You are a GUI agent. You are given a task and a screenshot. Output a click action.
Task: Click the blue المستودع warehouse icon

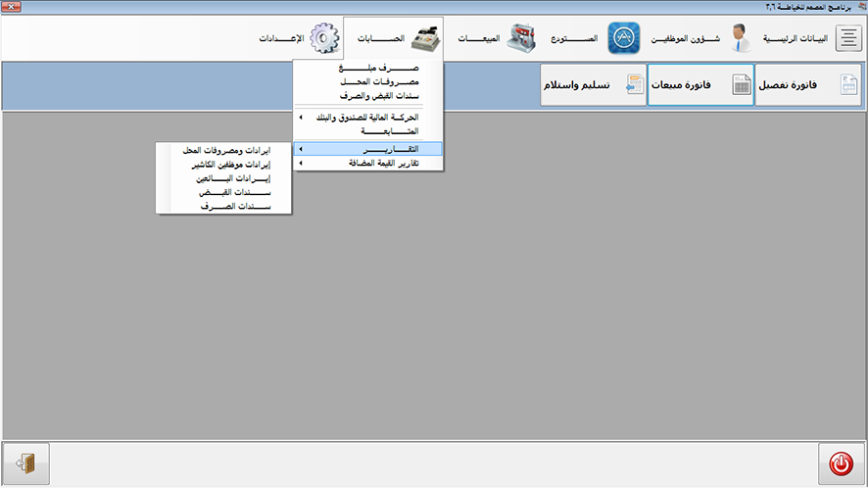click(624, 39)
